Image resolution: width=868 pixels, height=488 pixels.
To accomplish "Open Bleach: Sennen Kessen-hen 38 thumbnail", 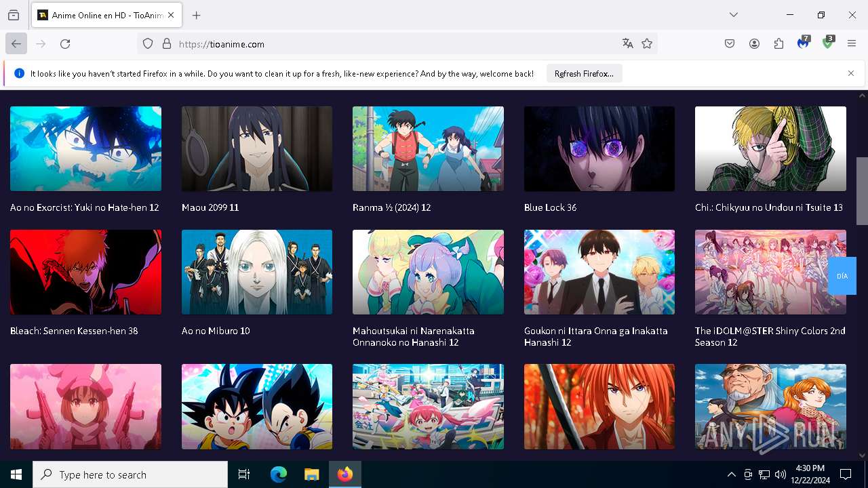I will click(85, 272).
